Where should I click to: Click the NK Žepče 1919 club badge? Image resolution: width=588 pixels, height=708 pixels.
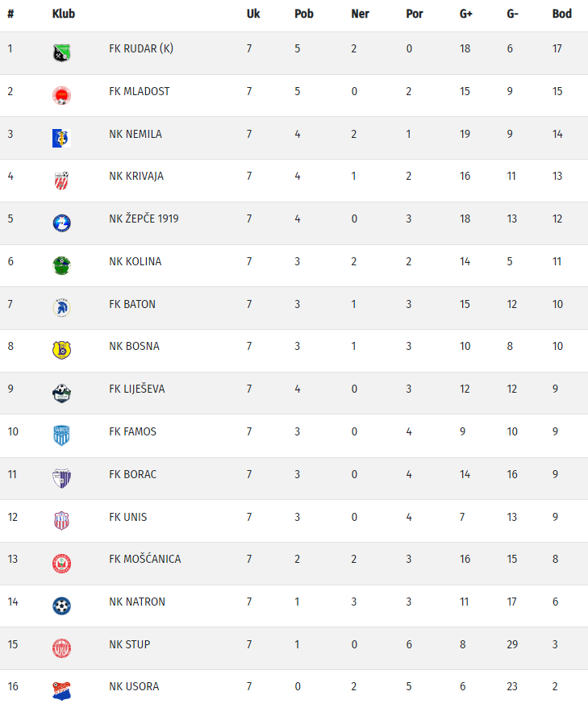pos(61,223)
